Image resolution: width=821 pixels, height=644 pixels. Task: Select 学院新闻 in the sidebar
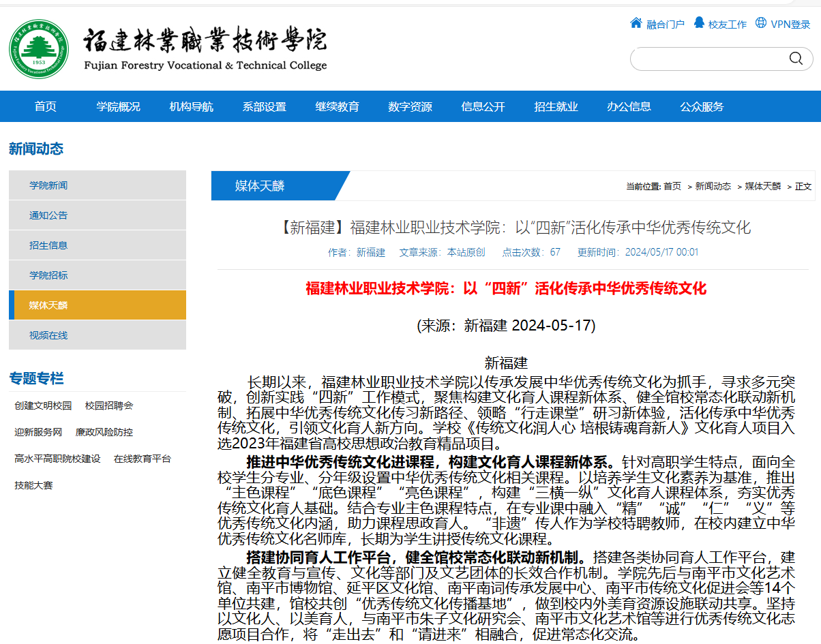pyautogui.click(x=48, y=185)
